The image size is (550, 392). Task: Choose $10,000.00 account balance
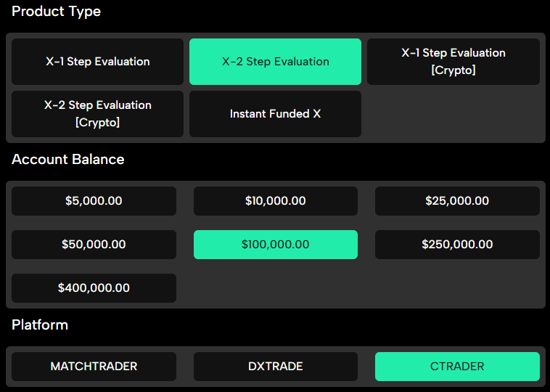275,201
